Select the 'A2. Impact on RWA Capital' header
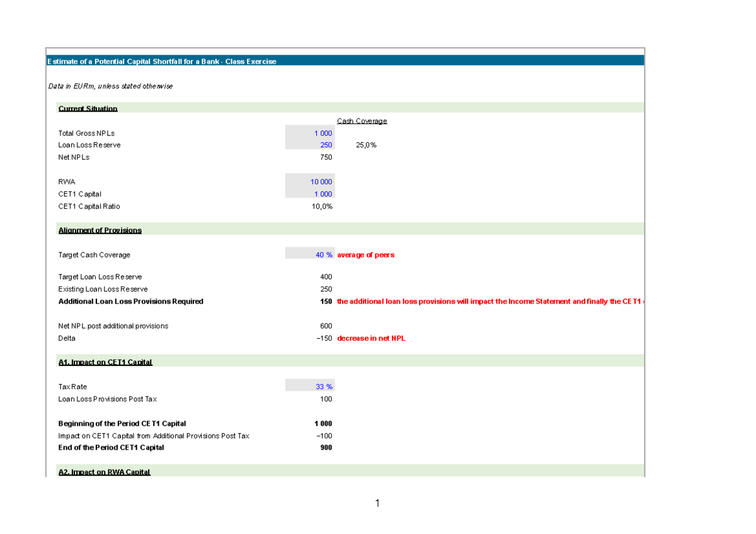 (105, 472)
